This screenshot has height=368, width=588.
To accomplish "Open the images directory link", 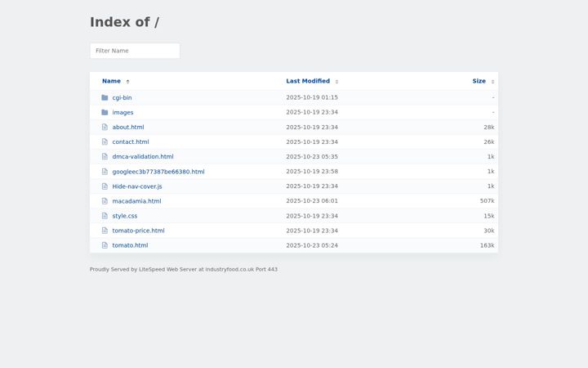I will 122,112.
